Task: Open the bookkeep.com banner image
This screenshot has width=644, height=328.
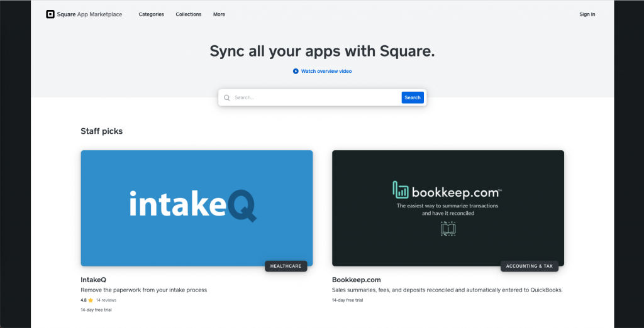Action: (x=448, y=208)
